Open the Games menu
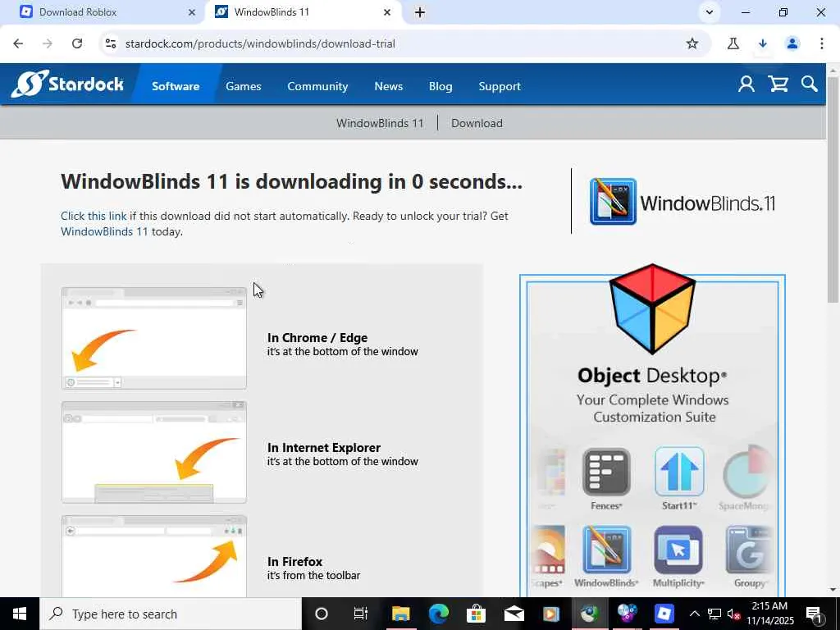The height and width of the screenshot is (630, 840). pos(243,86)
